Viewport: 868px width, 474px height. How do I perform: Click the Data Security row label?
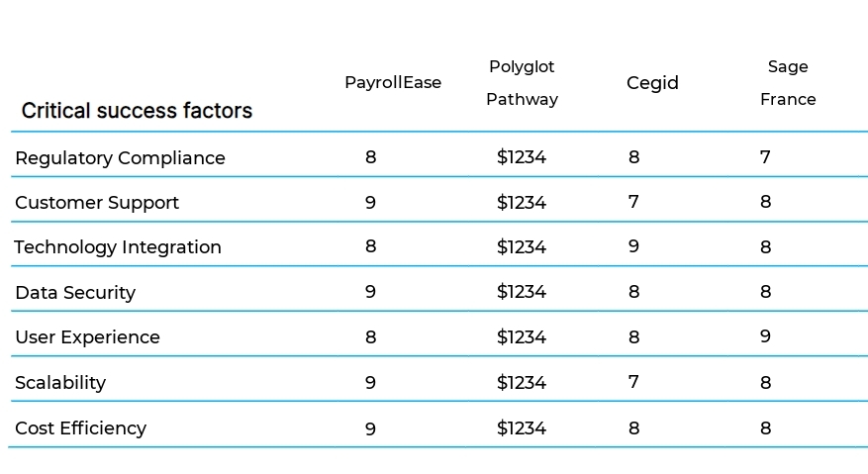tap(75, 293)
